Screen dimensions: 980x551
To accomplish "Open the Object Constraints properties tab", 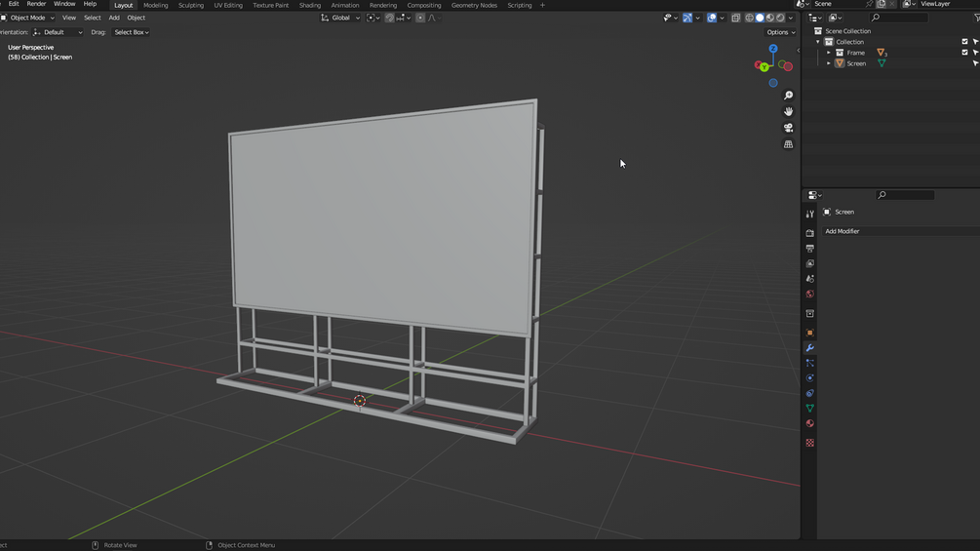I will click(810, 393).
